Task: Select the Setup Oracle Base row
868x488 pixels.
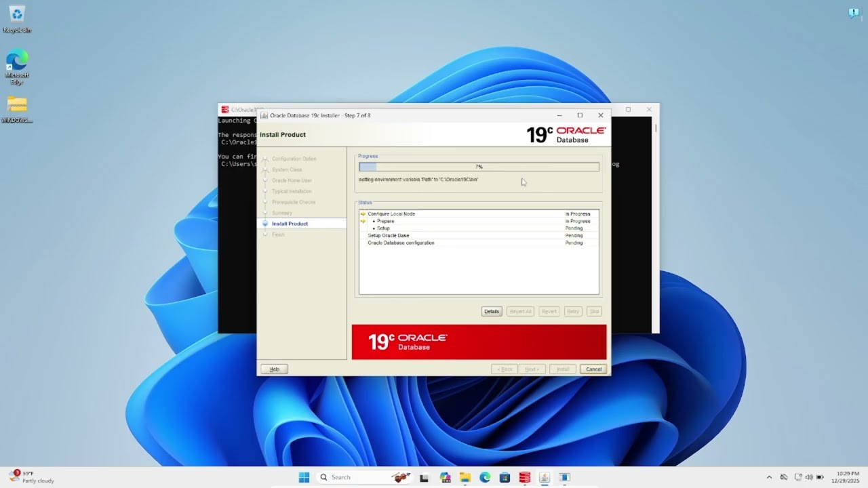Action: [x=479, y=236]
